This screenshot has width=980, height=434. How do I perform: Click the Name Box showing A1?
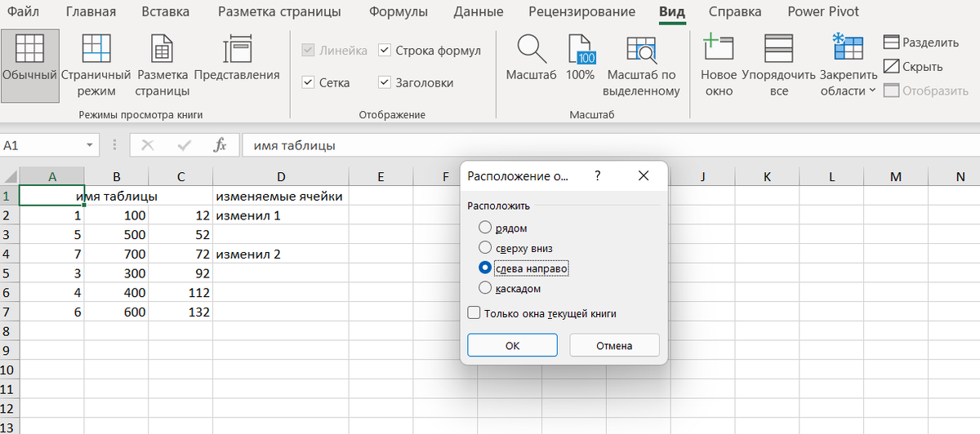(42, 145)
